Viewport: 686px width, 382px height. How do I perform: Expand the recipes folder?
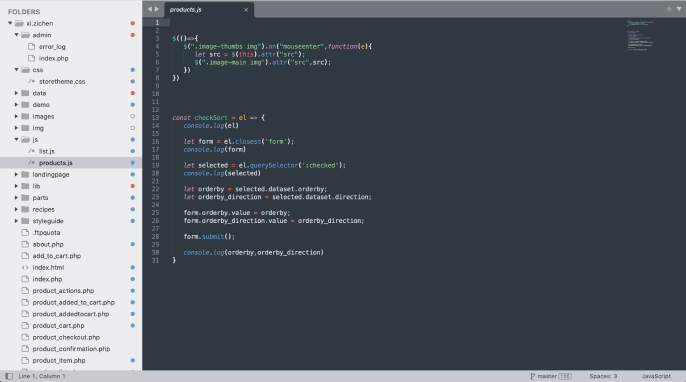pos(17,210)
